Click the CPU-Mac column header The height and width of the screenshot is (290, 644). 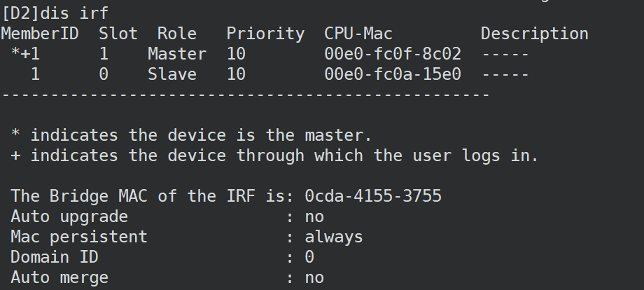click(x=358, y=34)
